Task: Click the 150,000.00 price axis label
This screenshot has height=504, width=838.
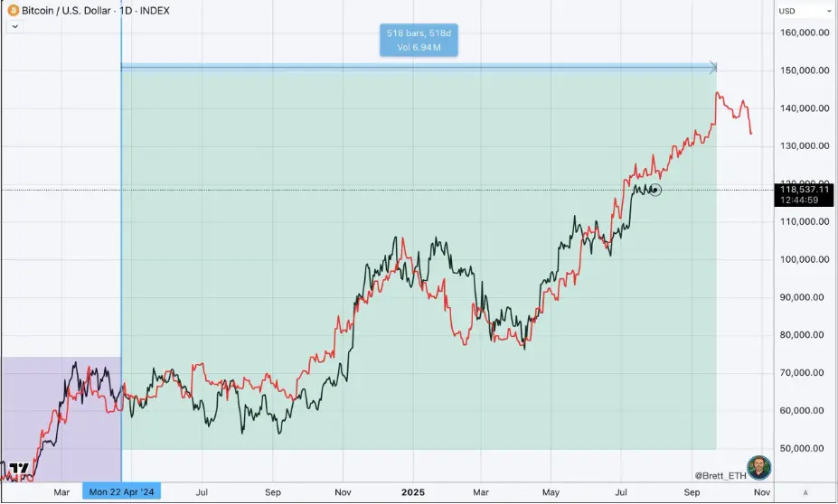Action: point(805,70)
